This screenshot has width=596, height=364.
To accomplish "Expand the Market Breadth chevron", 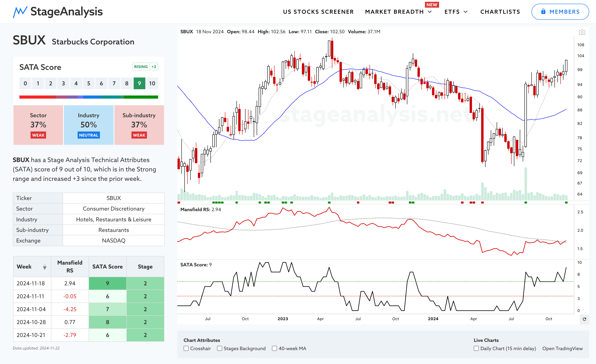I will pyautogui.click(x=430, y=12).
